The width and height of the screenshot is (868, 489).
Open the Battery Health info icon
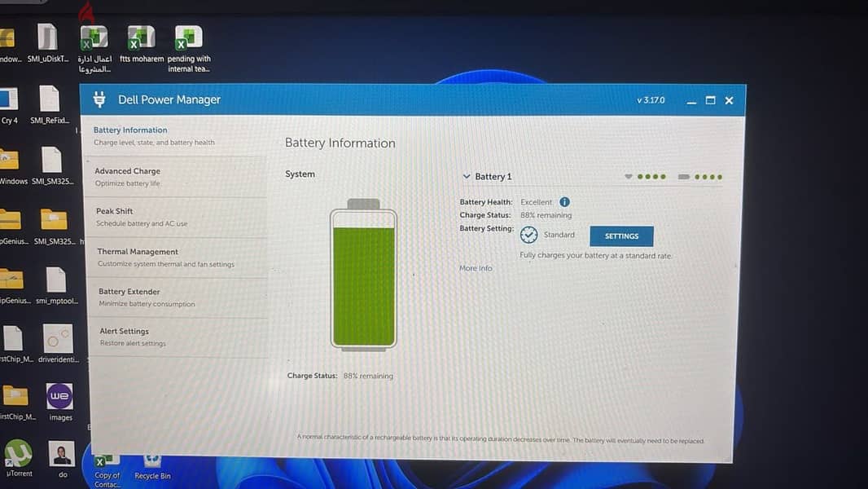(564, 202)
